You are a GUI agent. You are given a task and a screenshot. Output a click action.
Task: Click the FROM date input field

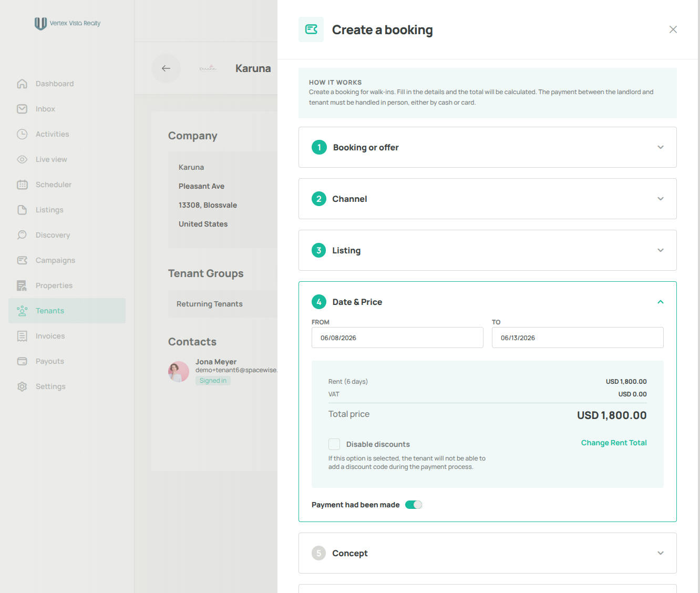tap(397, 338)
